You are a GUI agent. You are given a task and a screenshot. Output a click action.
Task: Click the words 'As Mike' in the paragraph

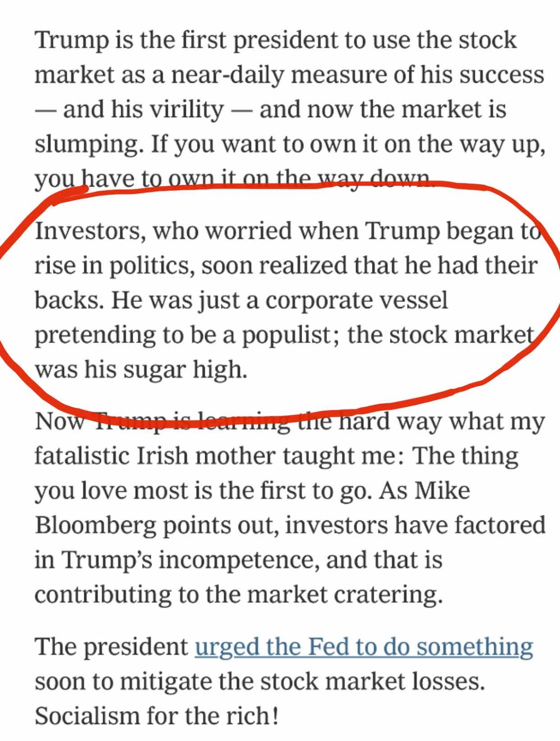point(424,490)
